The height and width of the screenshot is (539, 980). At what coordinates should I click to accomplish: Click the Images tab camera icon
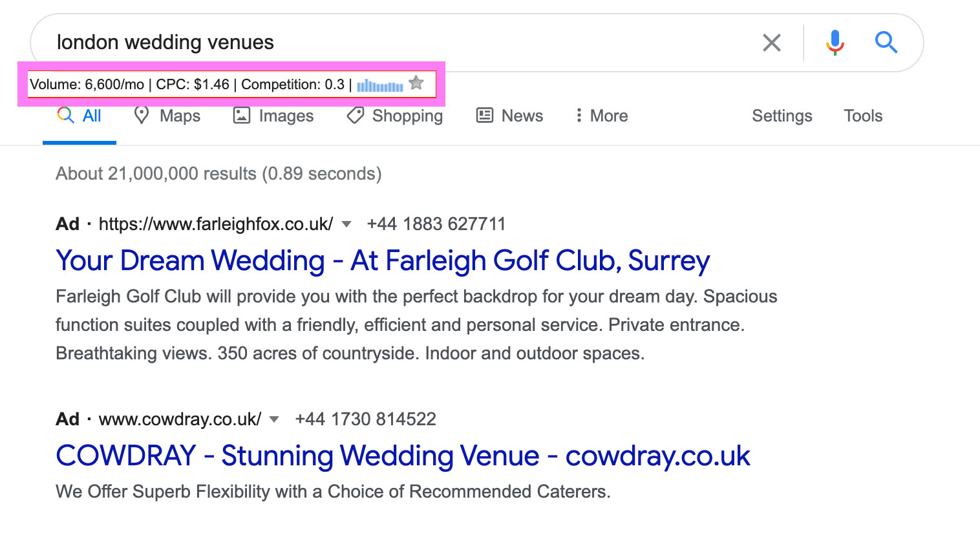241,116
